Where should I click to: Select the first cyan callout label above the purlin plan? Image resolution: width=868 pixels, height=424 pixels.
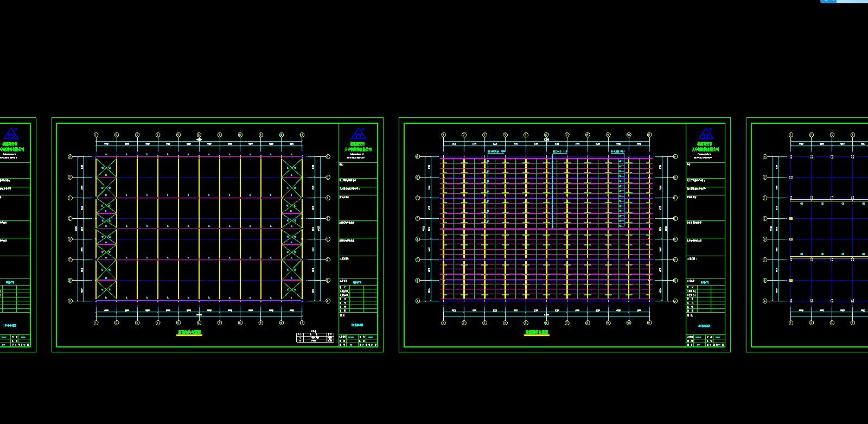pyautogui.click(x=496, y=151)
